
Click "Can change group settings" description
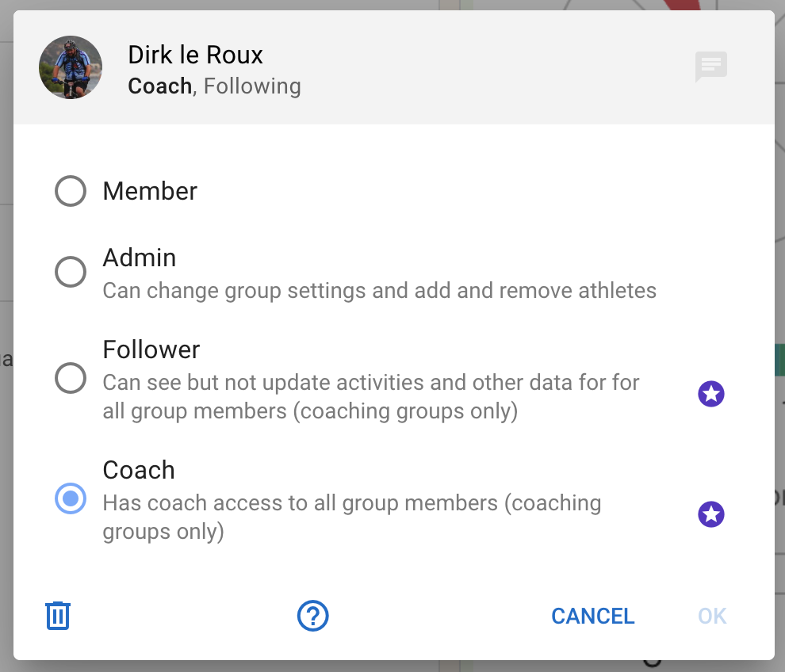point(379,291)
